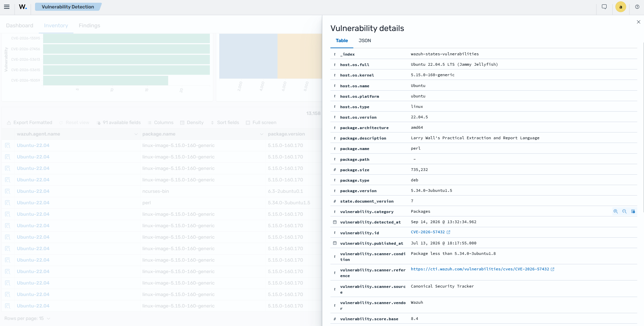Click the CVE-2026-13595 bar in chart

pos(127,38)
